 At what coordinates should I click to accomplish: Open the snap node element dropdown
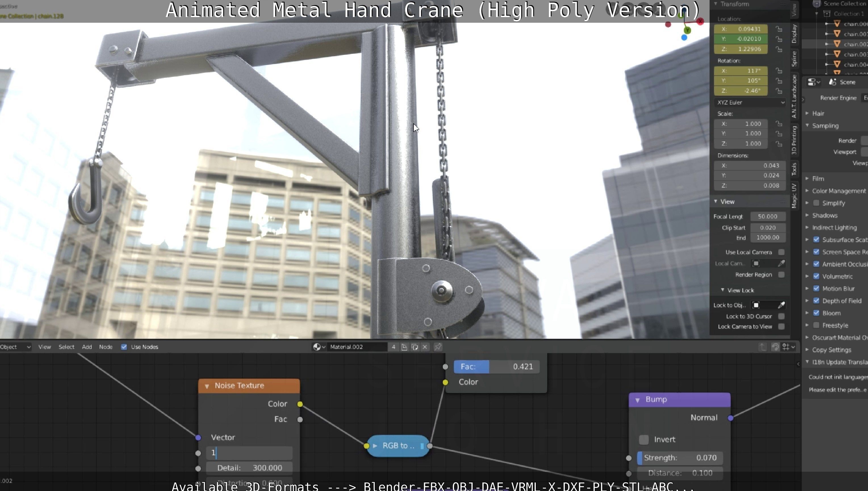(x=788, y=347)
